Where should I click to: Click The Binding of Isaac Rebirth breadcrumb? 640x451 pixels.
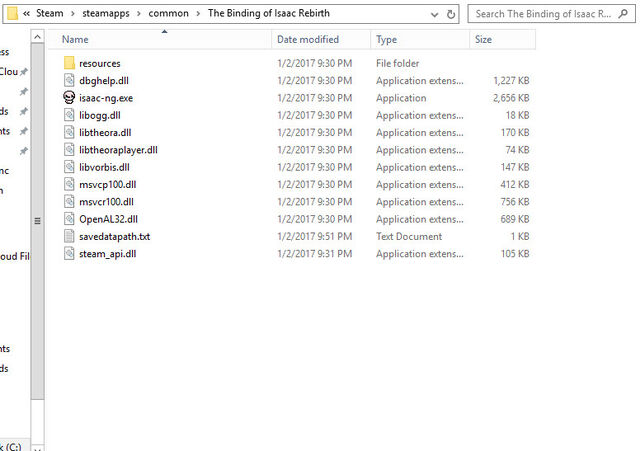(x=269, y=13)
